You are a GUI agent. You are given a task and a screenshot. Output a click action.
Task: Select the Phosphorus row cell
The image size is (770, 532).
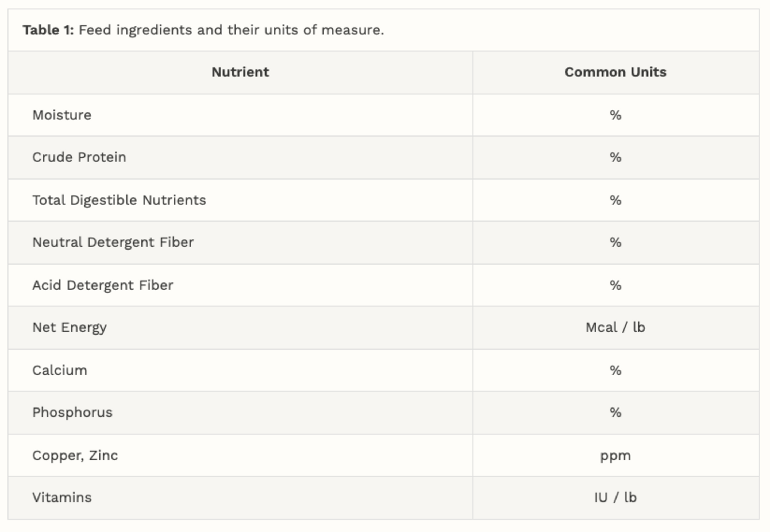pos(72,413)
